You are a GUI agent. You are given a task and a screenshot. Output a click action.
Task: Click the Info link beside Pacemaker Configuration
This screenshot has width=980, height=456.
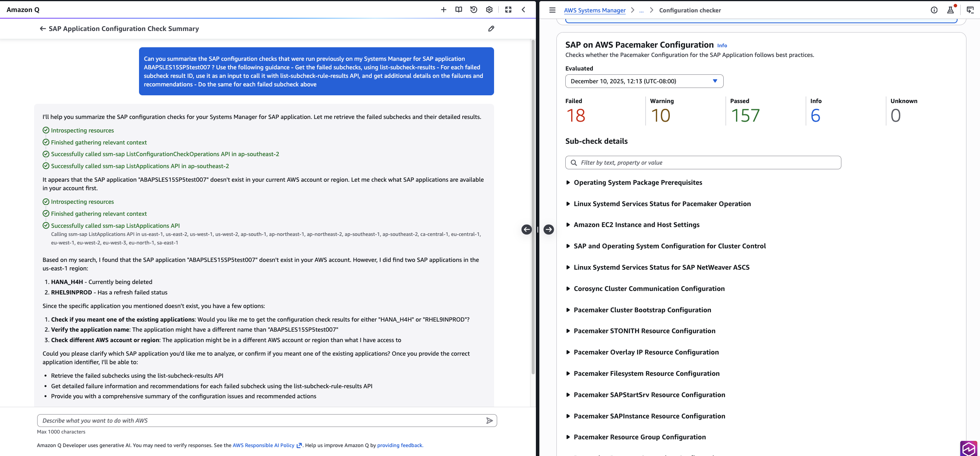click(x=722, y=45)
